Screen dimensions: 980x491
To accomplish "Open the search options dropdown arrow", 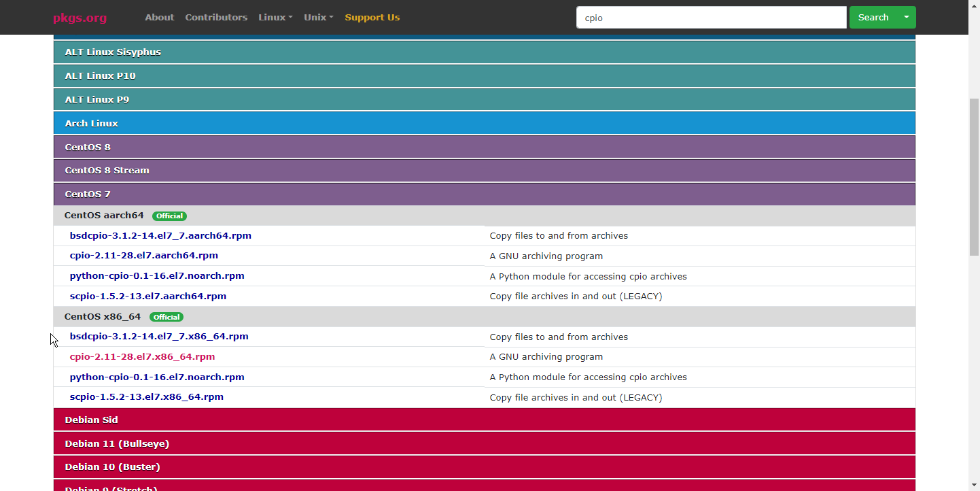I will (x=907, y=18).
